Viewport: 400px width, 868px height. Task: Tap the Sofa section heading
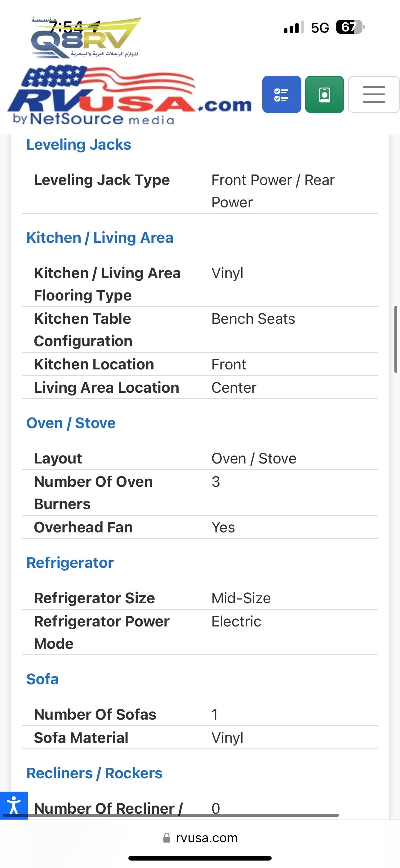pyautogui.click(x=42, y=679)
